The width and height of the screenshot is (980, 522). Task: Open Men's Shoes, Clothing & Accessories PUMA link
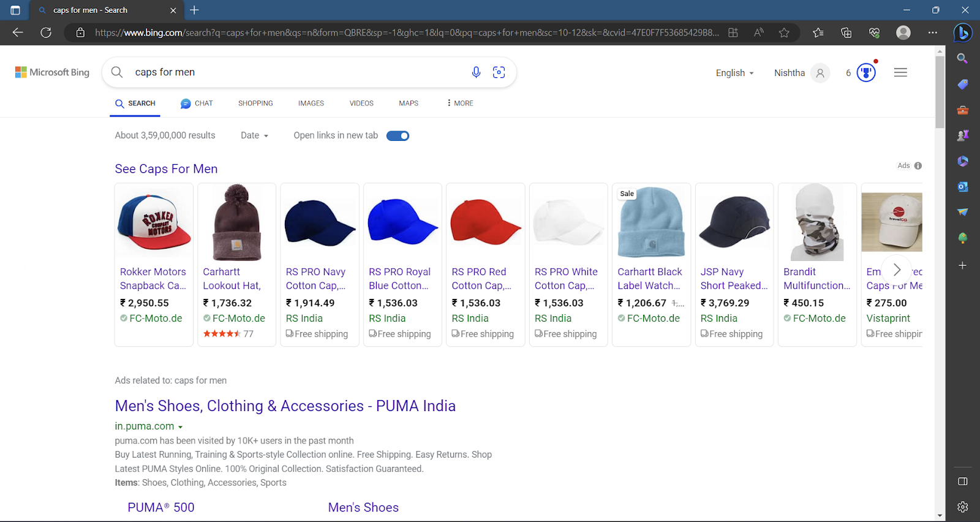285,406
